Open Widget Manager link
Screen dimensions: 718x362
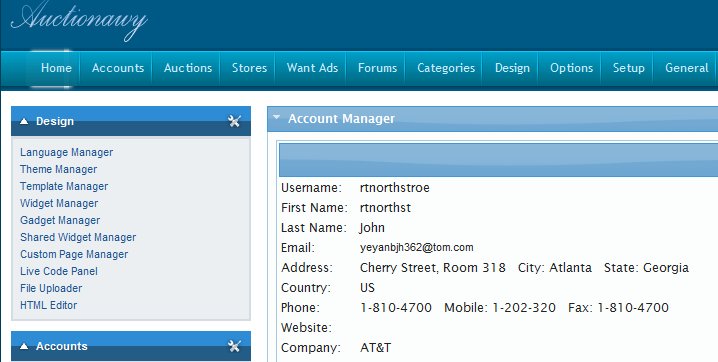coord(59,203)
